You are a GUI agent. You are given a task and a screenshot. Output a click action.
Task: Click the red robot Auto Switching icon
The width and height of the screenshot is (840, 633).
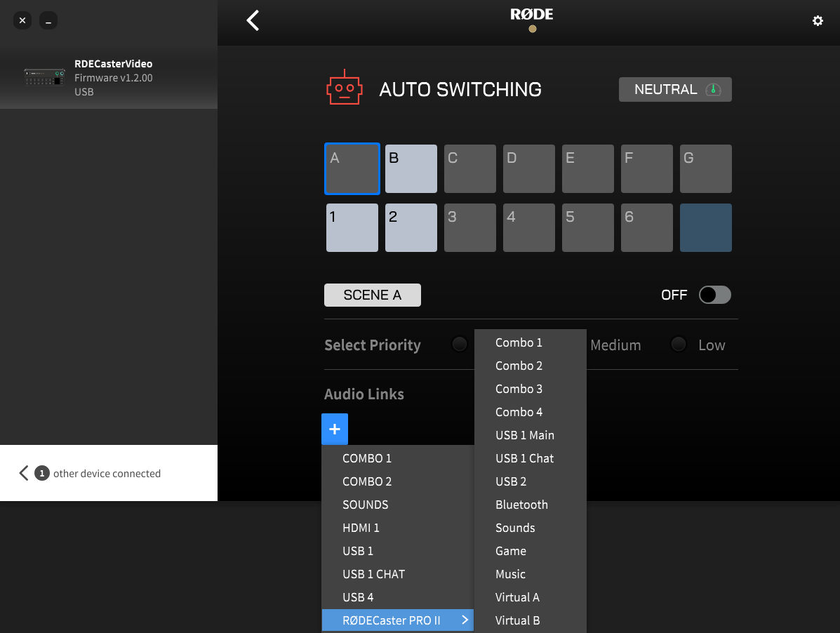coord(344,88)
